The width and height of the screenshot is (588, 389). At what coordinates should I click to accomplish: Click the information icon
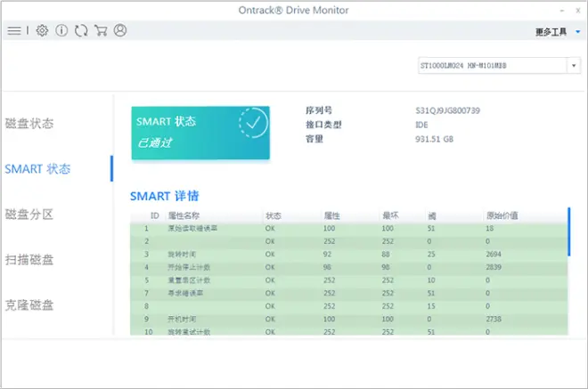tap(61, 30)
